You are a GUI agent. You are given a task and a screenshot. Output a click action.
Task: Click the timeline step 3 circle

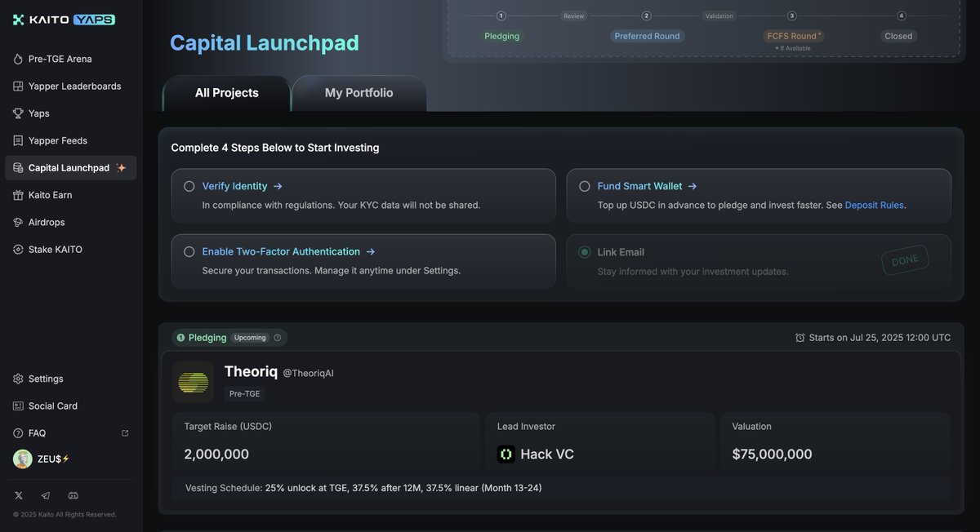coord(791,16)
